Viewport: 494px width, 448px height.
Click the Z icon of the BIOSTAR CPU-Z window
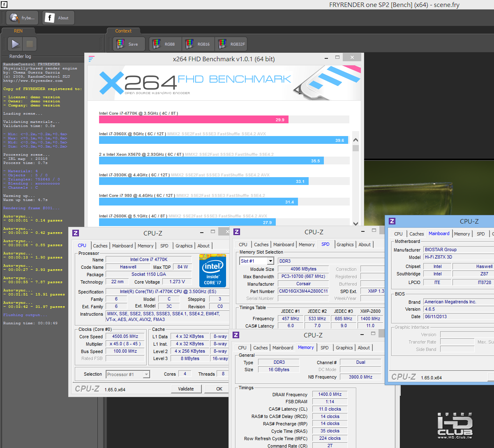click(x=392, y=221)
